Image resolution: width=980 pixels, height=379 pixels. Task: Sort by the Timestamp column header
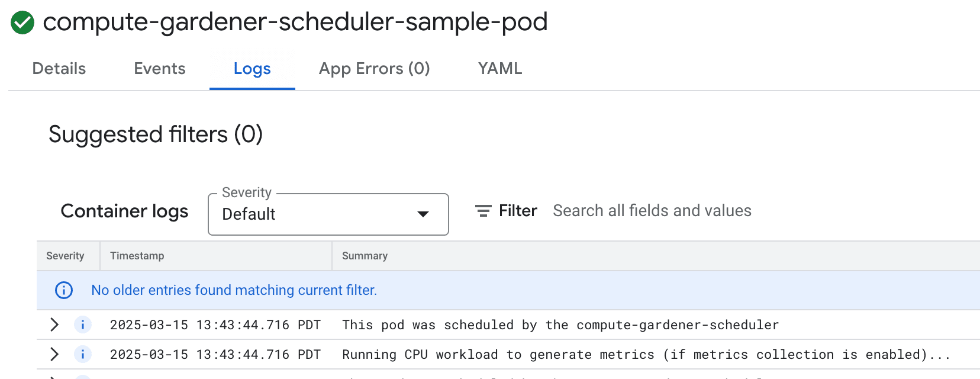(137, 256)
